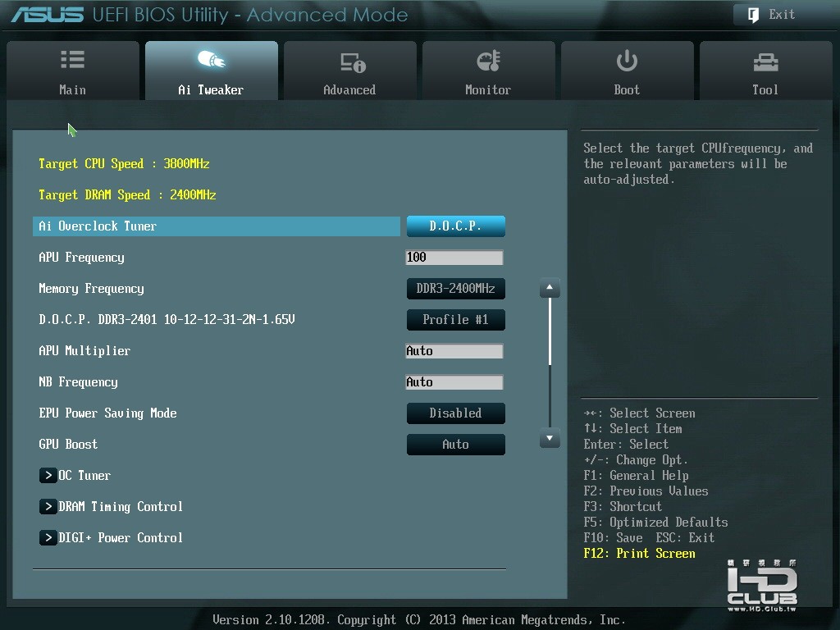
Task: Open the Profile #1 dropdown
Action: click(456, 320)
